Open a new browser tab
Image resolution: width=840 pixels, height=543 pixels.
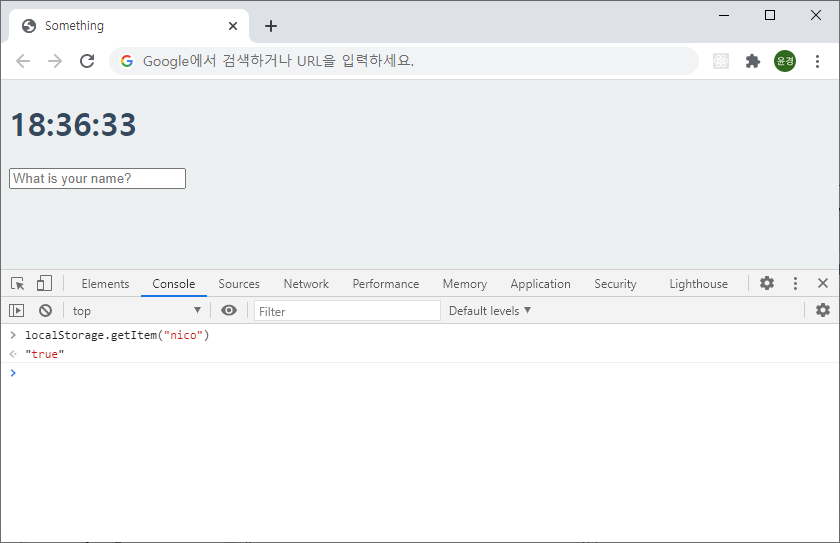[271, 26]
